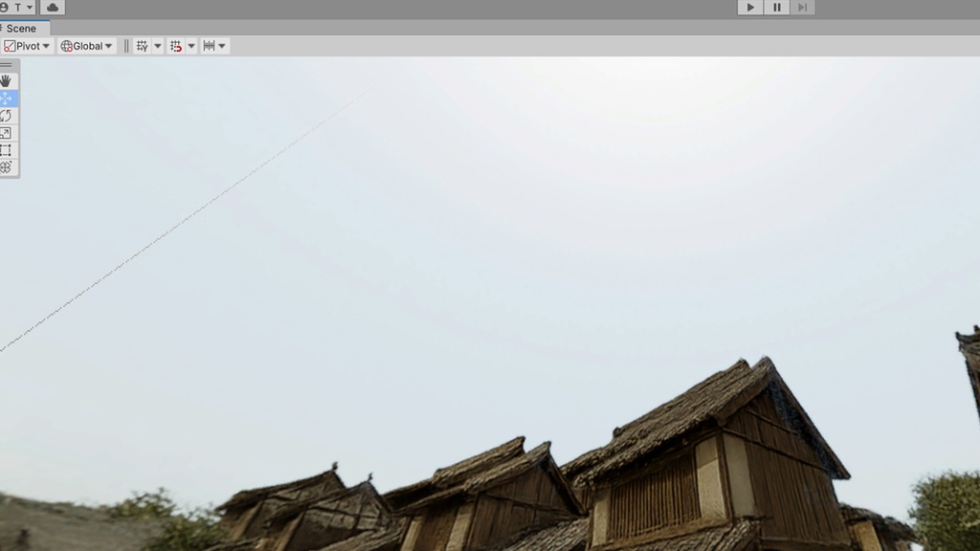
Task: Open the Global handle rotation dropdown
Action: click(87, 46)
